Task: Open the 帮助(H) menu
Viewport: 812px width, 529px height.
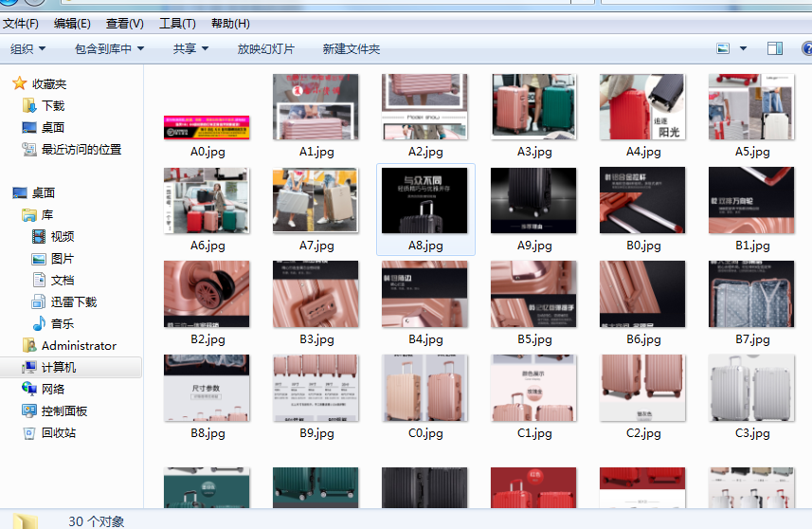Action: 230,24
